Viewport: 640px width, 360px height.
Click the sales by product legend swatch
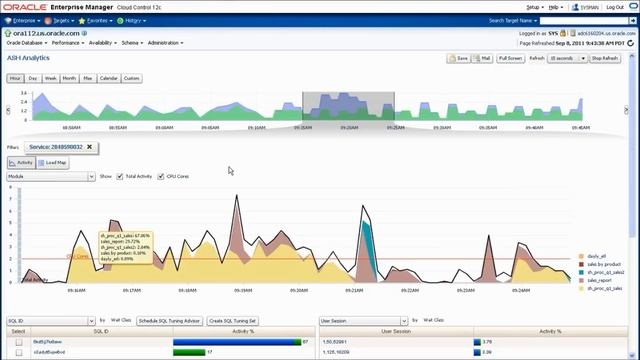click(581, 264)
